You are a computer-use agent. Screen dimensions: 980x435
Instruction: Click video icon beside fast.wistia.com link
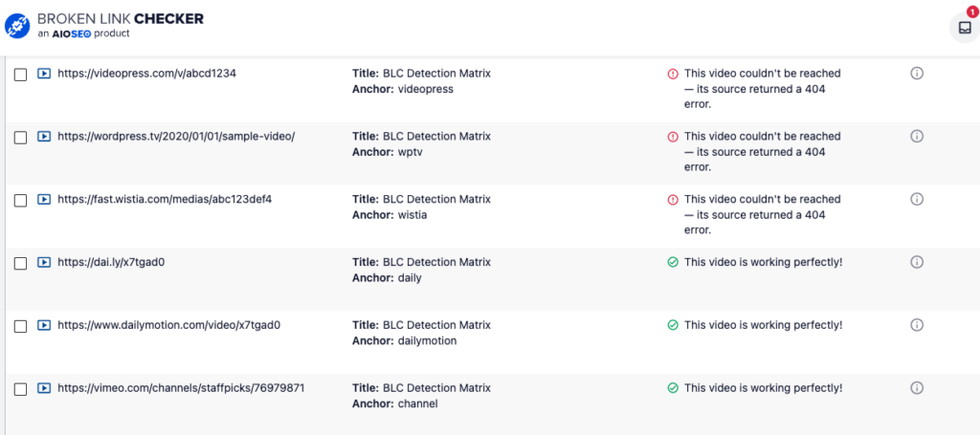pyautogui.click(x=44, y=200)
